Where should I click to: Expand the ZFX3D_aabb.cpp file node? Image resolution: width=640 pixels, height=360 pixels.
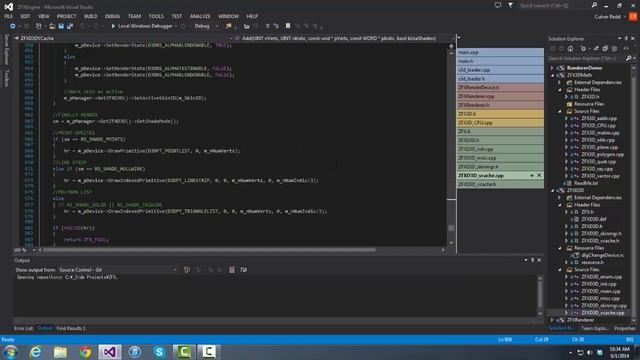pos(566,118)
